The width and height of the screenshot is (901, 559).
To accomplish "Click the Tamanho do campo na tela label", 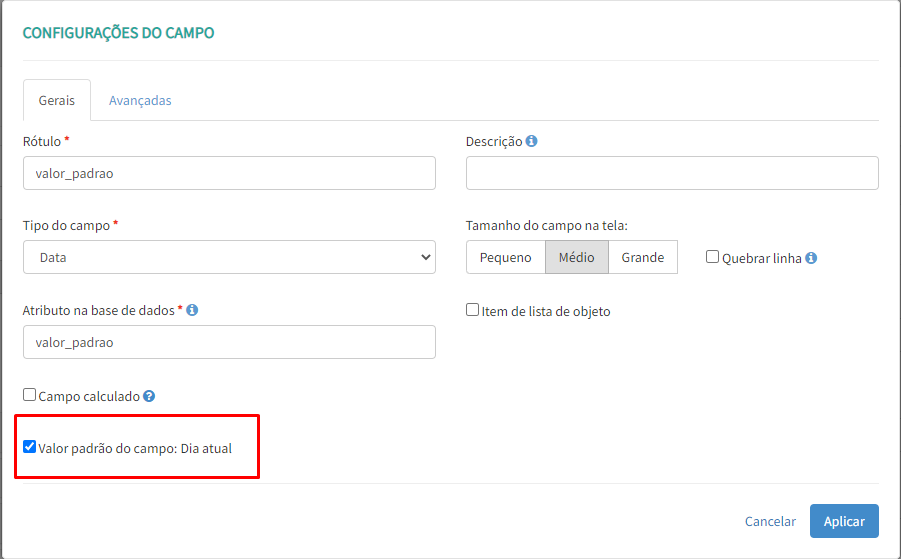I will [546, 225].
